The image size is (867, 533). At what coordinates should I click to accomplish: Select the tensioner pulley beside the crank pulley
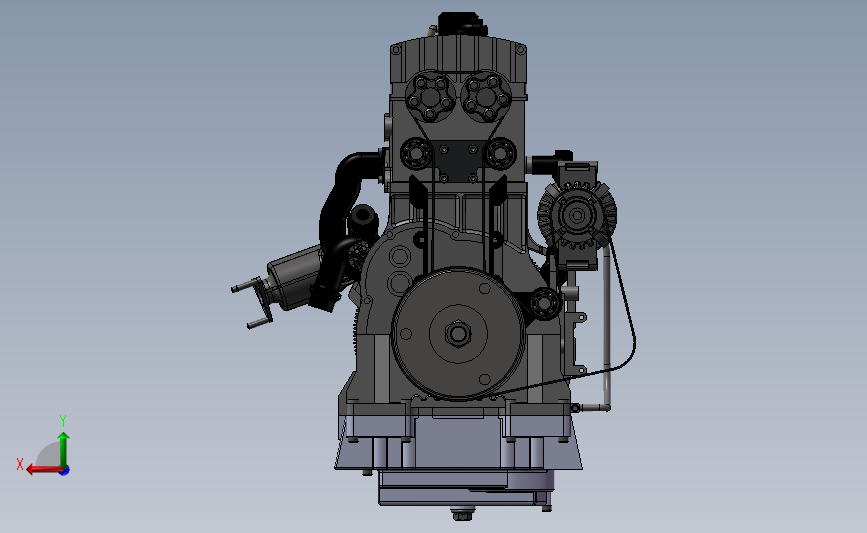point(544,303)
